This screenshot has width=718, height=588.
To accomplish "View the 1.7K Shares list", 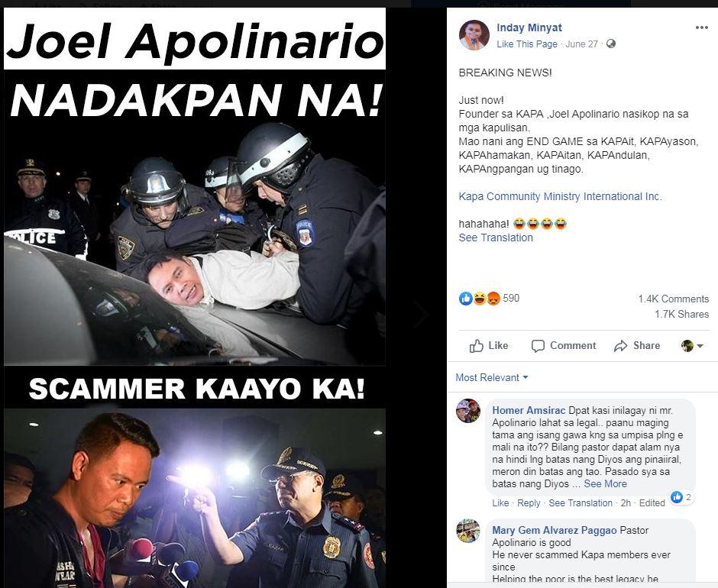I will point(681,314).
